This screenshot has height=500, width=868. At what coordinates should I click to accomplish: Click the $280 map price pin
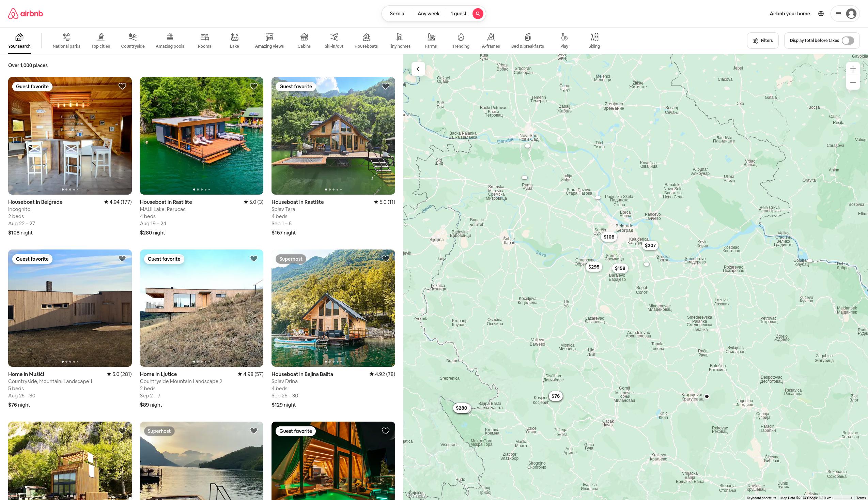(x=461, y=408)
